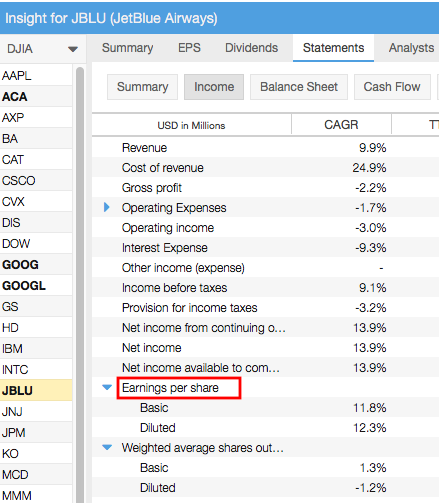Select GS ticker
The image size is (439, 503).
pyautogui.click(x=36, y=307)
